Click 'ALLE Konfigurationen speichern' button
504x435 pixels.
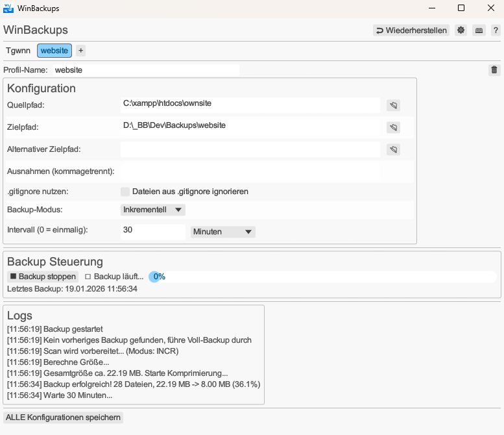[63, 417]
